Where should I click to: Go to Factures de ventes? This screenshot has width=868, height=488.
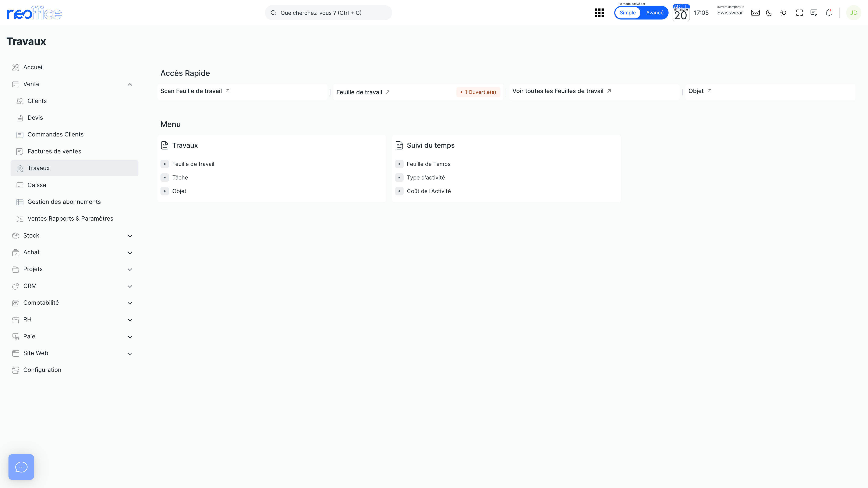pos(54,151)
